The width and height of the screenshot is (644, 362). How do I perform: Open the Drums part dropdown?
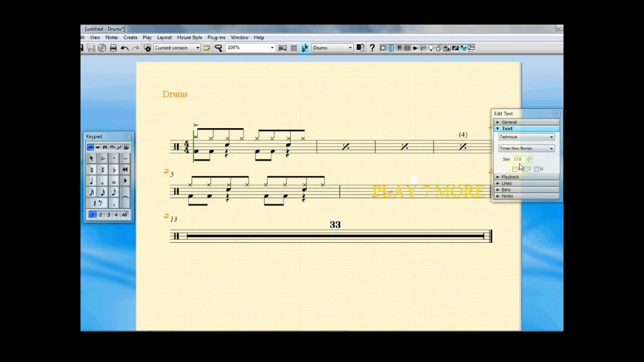click(333, 48)
